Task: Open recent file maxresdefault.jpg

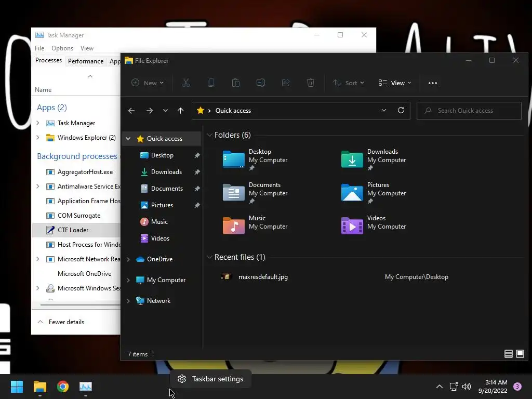Action: (x=263, y=277)
